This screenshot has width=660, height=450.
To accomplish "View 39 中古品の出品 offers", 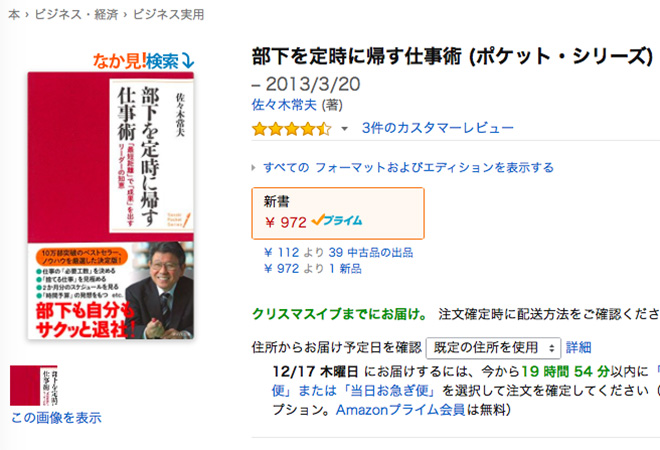I will [370, 253].
